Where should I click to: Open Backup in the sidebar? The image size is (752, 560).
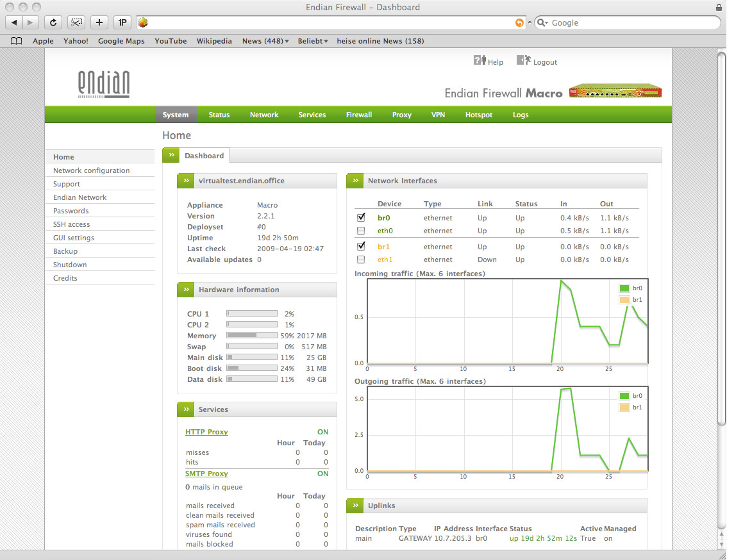(100, 251)
